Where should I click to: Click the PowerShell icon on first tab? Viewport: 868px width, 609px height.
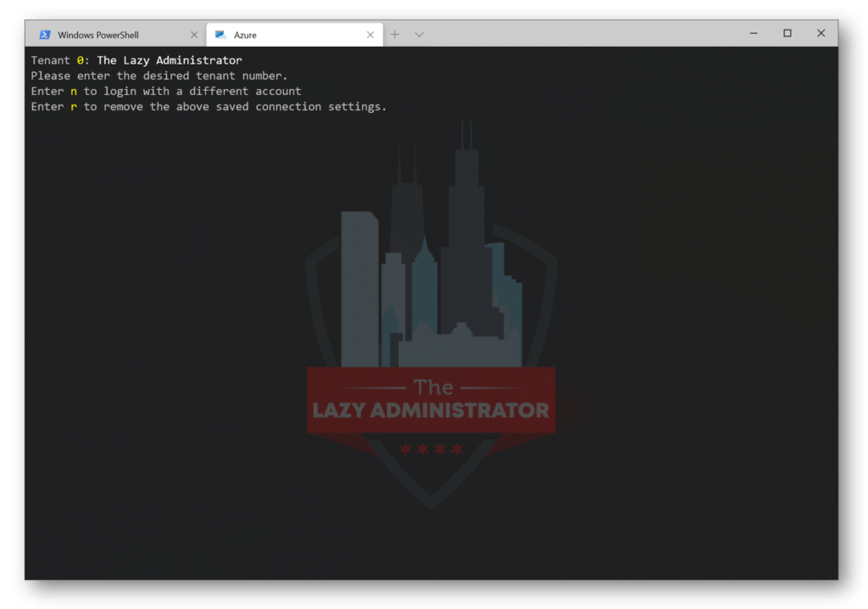(45, 35)
